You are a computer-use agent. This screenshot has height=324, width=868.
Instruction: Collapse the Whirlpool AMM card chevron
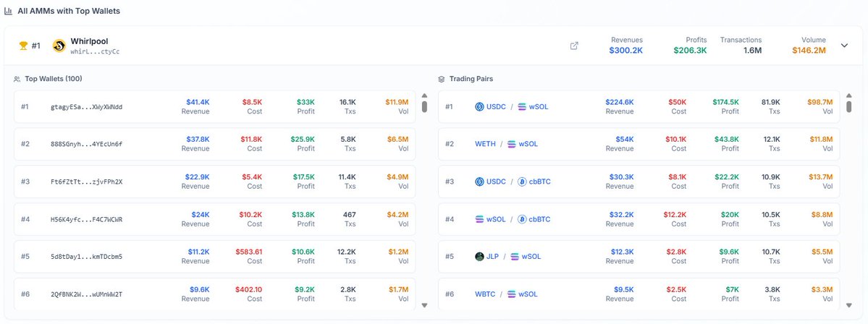click(x=844, y=46)
